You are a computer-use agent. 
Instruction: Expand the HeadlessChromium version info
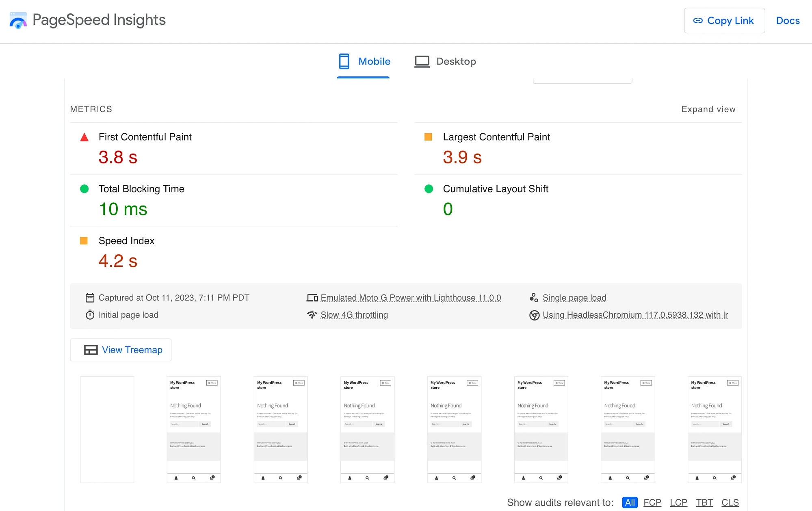click(634, 314)
